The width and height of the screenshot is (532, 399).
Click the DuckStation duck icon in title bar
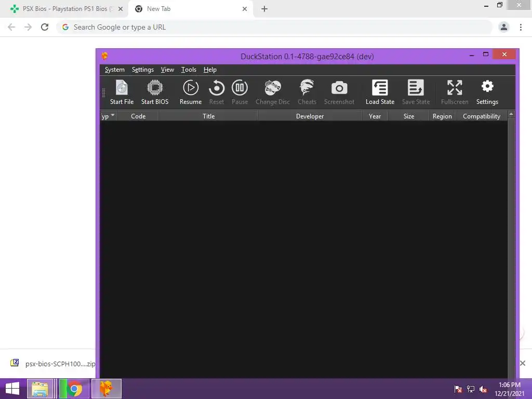tap(104, 56)
